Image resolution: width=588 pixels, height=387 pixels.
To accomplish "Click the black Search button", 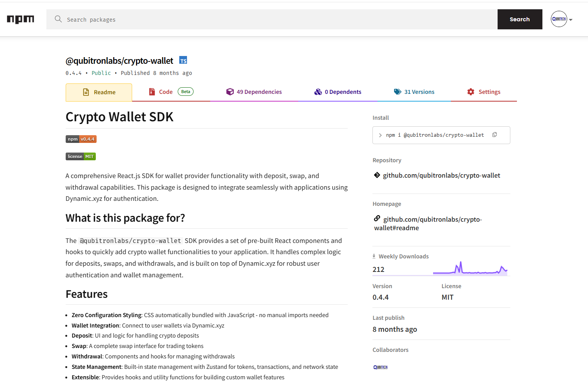I will coord(520,19).
